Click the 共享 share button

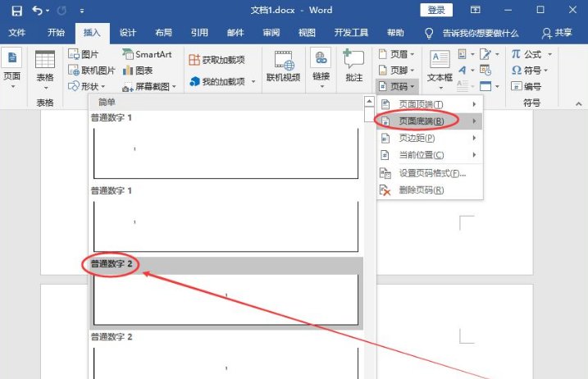557,33
